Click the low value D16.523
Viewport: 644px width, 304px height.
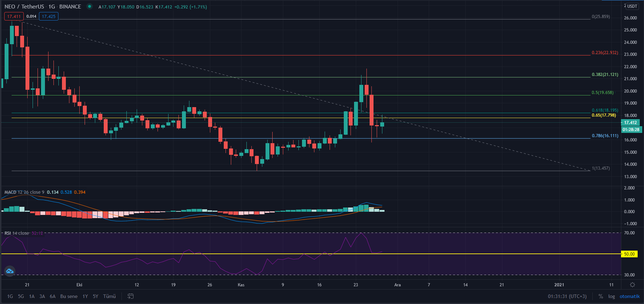pyautogui.click(x=145, y=7)
